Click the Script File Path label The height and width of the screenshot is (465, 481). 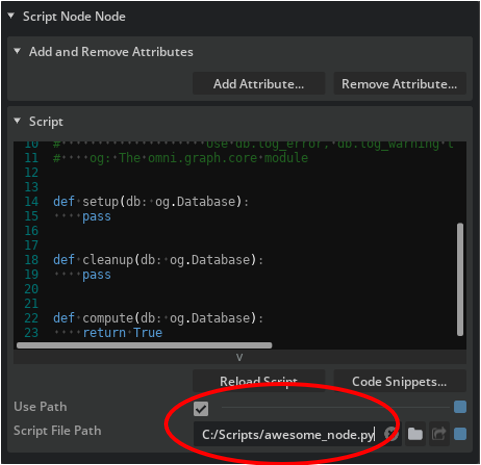click(57, 431)
